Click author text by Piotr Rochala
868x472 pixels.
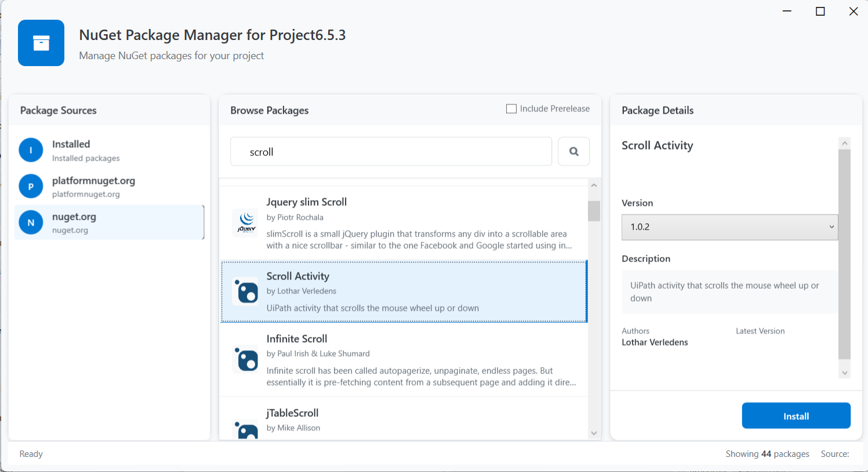pos(295,217)
